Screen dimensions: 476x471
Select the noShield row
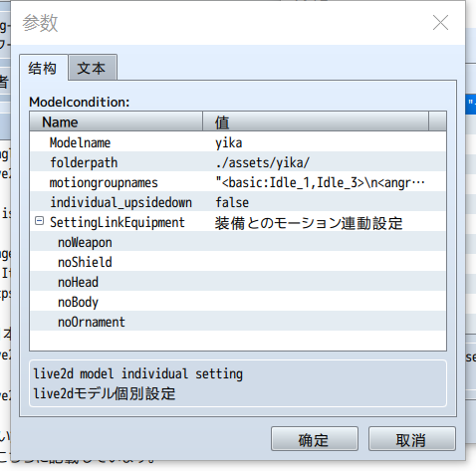pos(238,262)
